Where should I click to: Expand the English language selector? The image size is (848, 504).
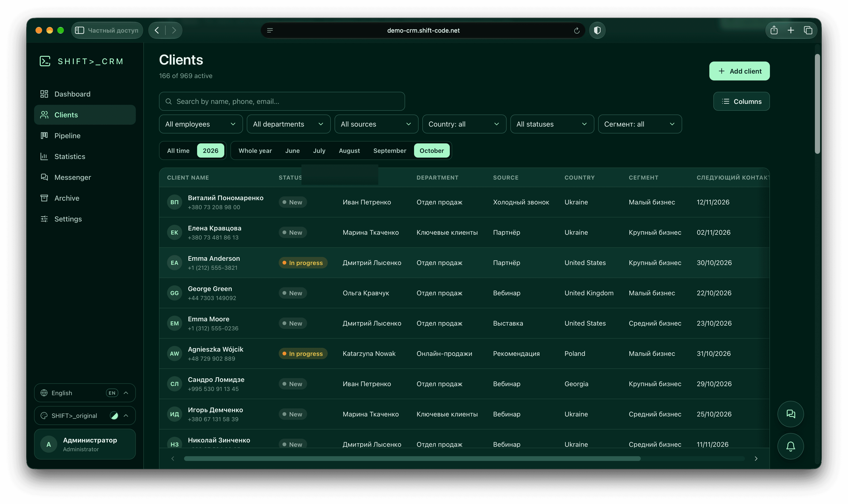[x=85, y=393]
